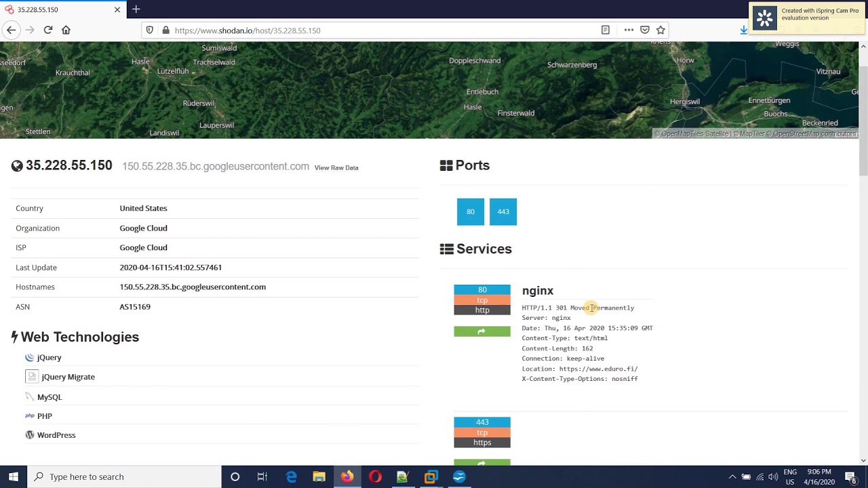Viewport: 868px width, 488px height.
Task: Click the http protocol tag
Action: pos(482,310)
